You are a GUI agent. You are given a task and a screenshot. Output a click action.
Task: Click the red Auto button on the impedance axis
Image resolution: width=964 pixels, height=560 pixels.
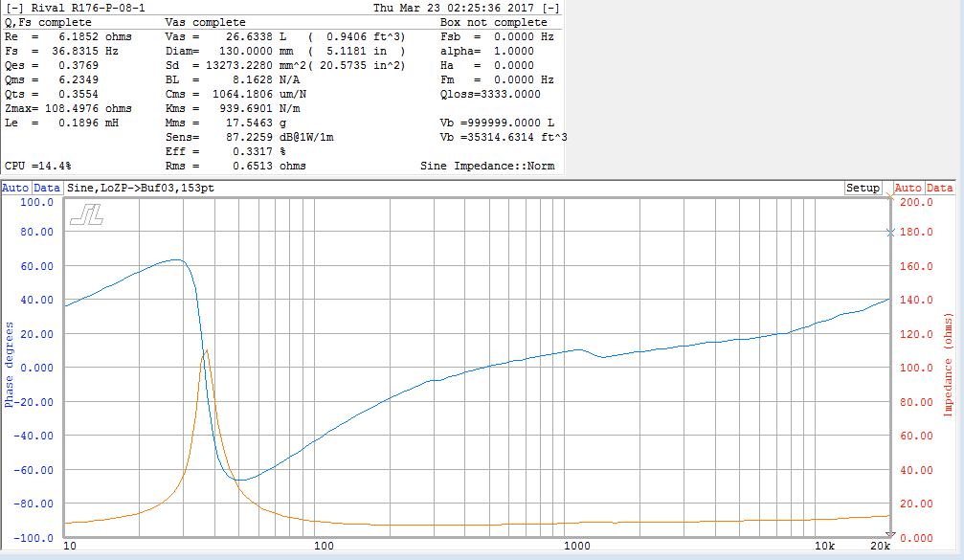(908, 188)
